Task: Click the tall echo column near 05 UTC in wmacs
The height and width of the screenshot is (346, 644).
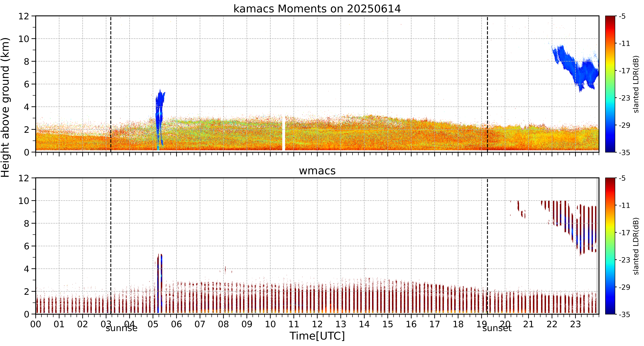Action: [x=160, y=283]
